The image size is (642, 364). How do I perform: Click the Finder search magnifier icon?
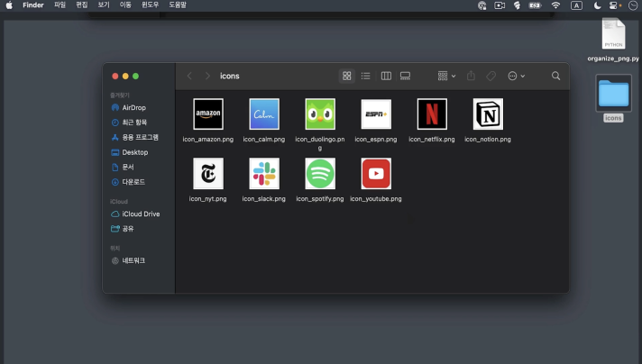pyautogui.click(x=555, y=77)
